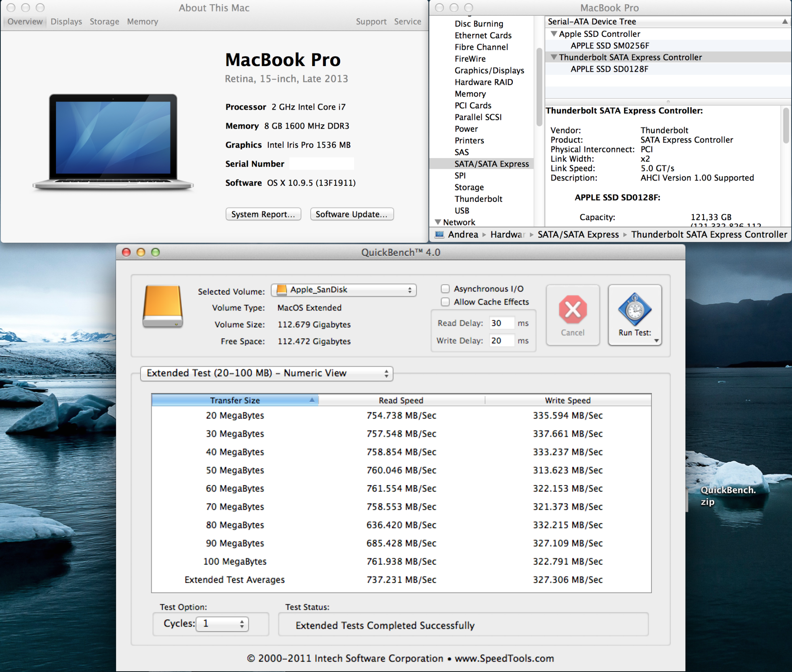The height and width of the screenshot is (672, 792).
Task: Collapse the Thunderbolt SATA Express Controller node
Action: 554,57
